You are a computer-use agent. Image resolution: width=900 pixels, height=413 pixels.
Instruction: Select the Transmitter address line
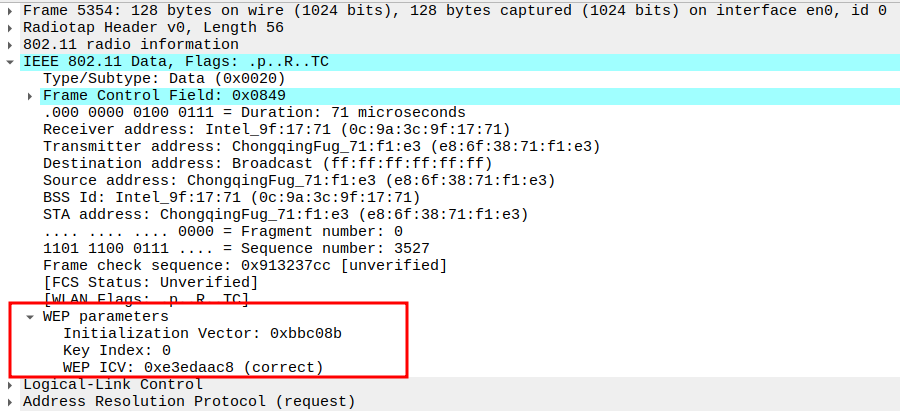[x=320, y=146]
